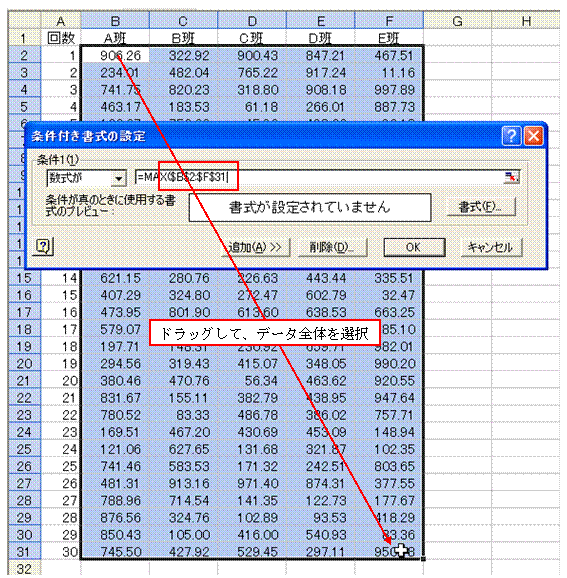The width and height of the screenshot is (567, 578).
Task: Open the 数式が condition type dropdown
Action: [119, 178]
